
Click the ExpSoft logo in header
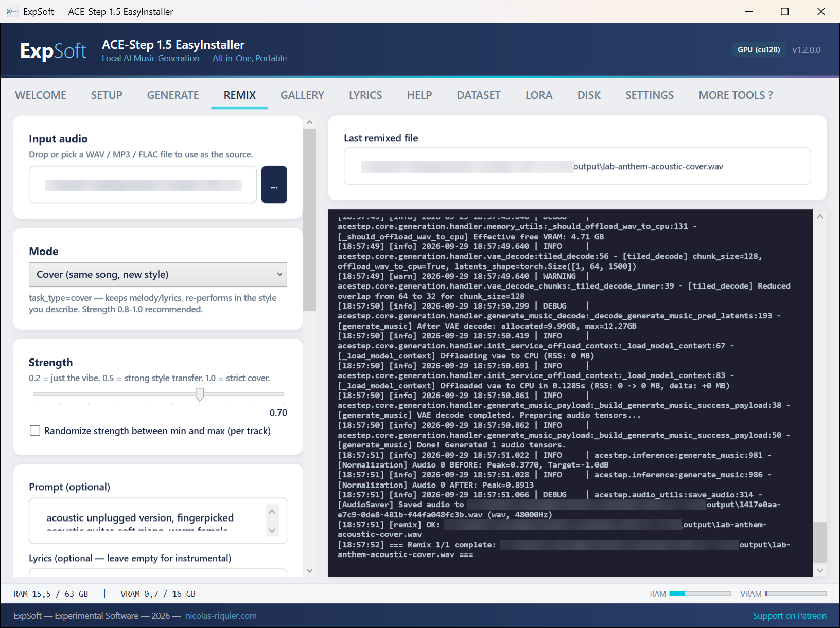[x=53, y=50]
